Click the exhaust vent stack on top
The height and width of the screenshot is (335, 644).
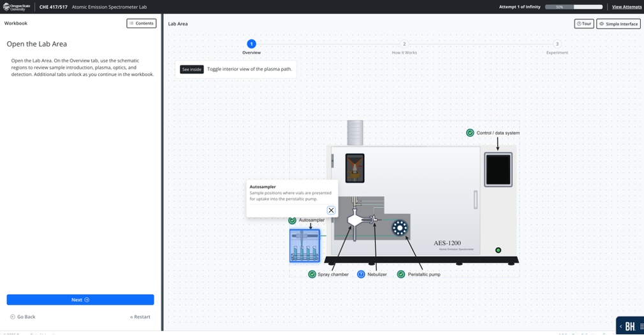click(355, 132)
